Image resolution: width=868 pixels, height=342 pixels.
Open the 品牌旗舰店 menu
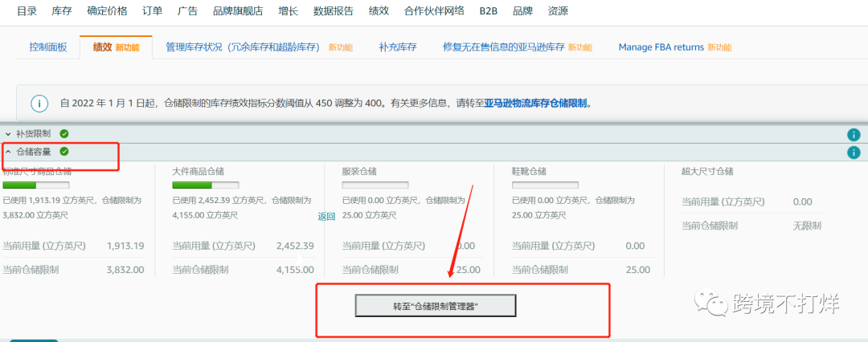pyautogui.click(x=238, y=11)
